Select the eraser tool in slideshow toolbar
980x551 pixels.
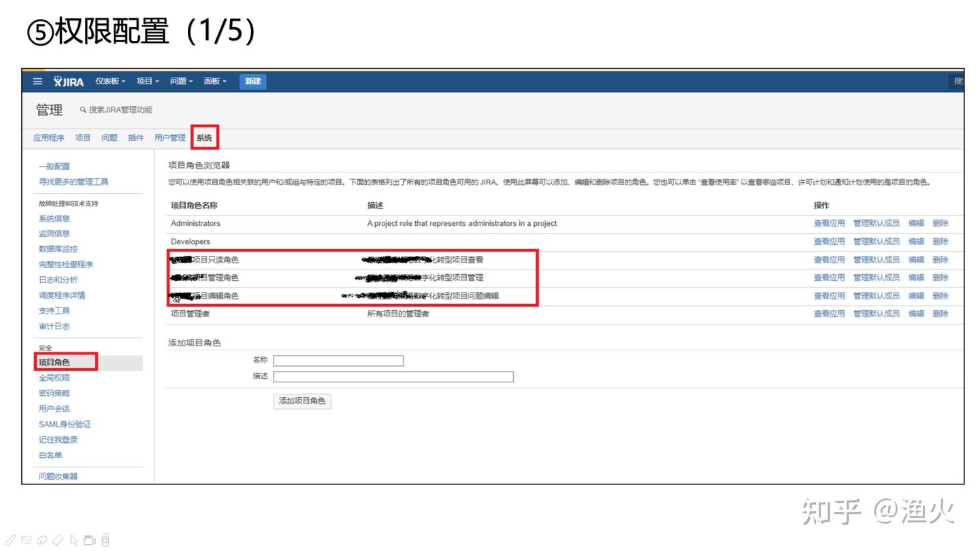click(58, 541)
